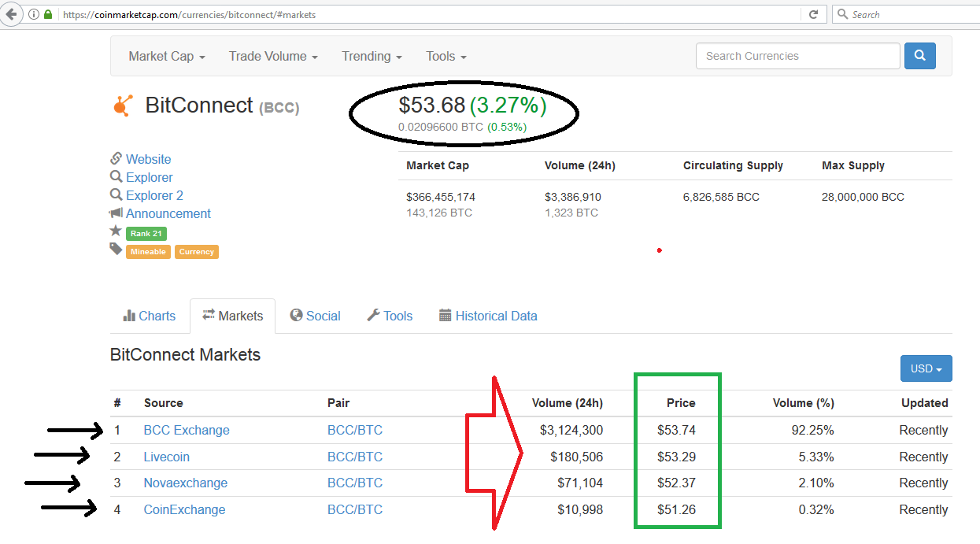Click the orange BitConnect logo
Viewport: 980px width, 544px height.
[122, 105]
